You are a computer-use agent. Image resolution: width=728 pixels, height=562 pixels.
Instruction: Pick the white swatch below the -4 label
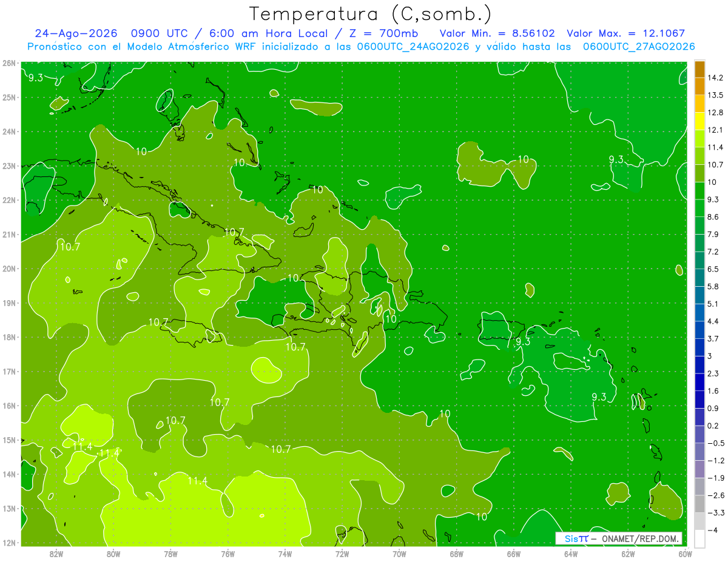pos(699,538)
